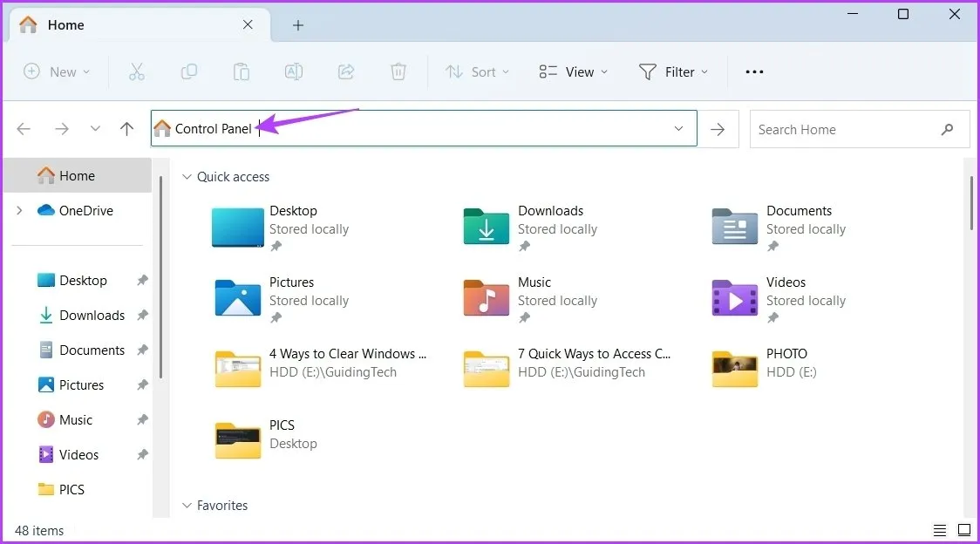Expand the OneDrive tree node

(x=19, y=210)
